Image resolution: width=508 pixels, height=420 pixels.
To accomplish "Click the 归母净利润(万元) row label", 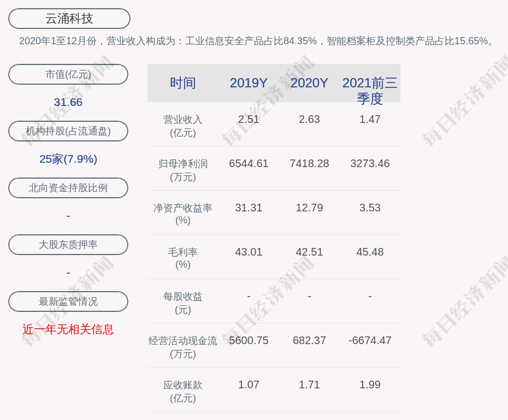I will coord(183,170).
